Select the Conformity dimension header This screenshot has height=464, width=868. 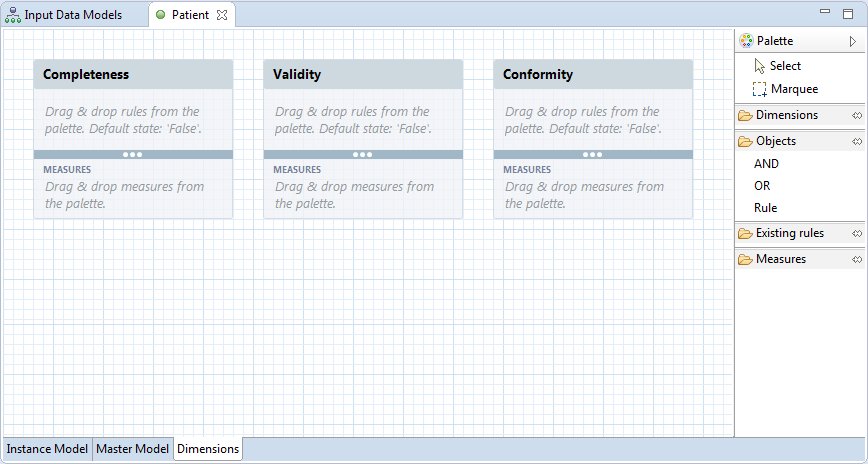tap(593, 74)
